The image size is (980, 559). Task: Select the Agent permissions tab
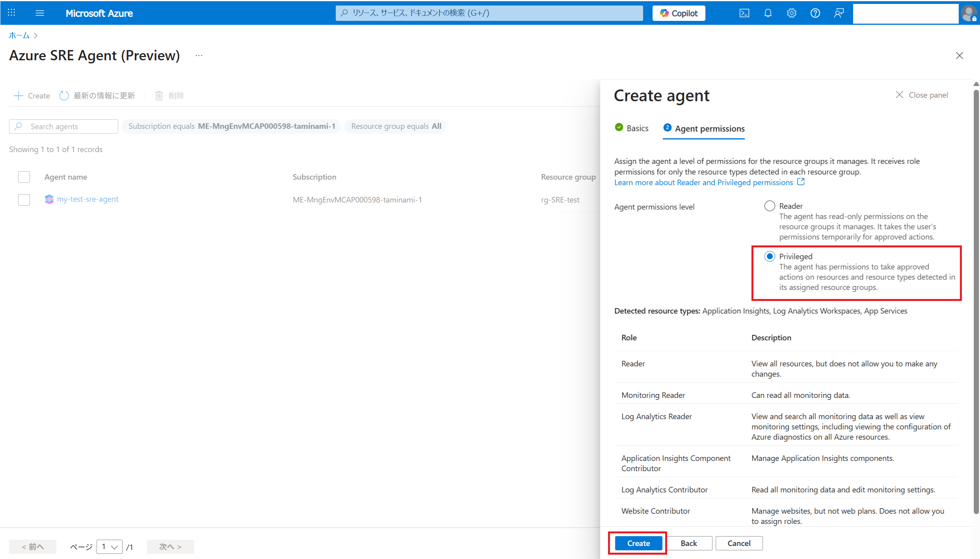click(x=704, y=128)
